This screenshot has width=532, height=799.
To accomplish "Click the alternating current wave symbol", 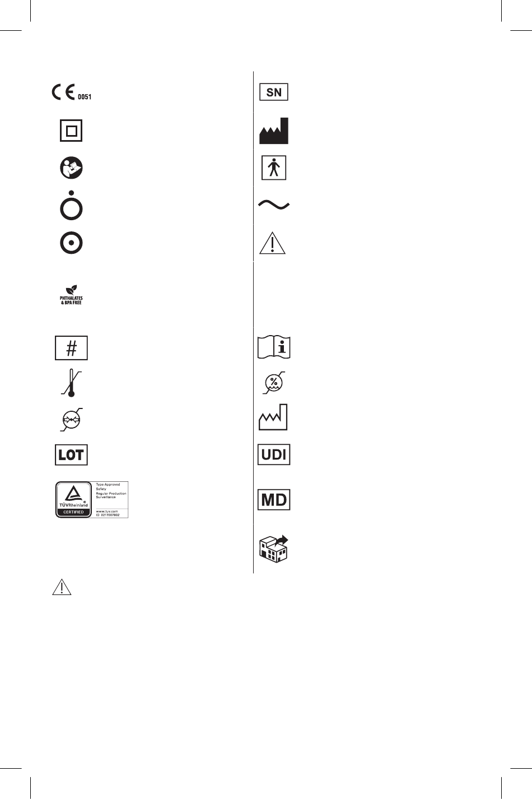I will click(x=274, y=205).
